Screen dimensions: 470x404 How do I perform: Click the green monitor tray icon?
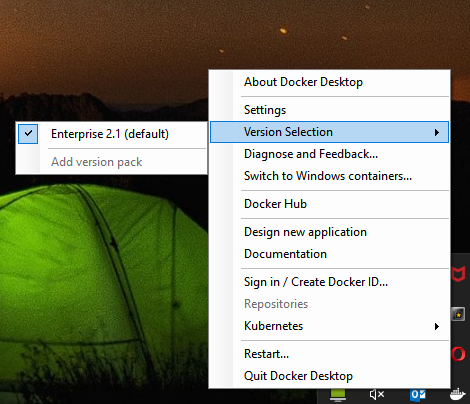(x=338, y=395)
